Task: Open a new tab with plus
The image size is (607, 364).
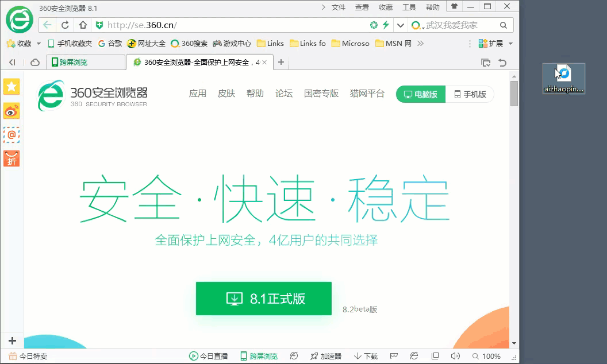Action: click(281, 62)
